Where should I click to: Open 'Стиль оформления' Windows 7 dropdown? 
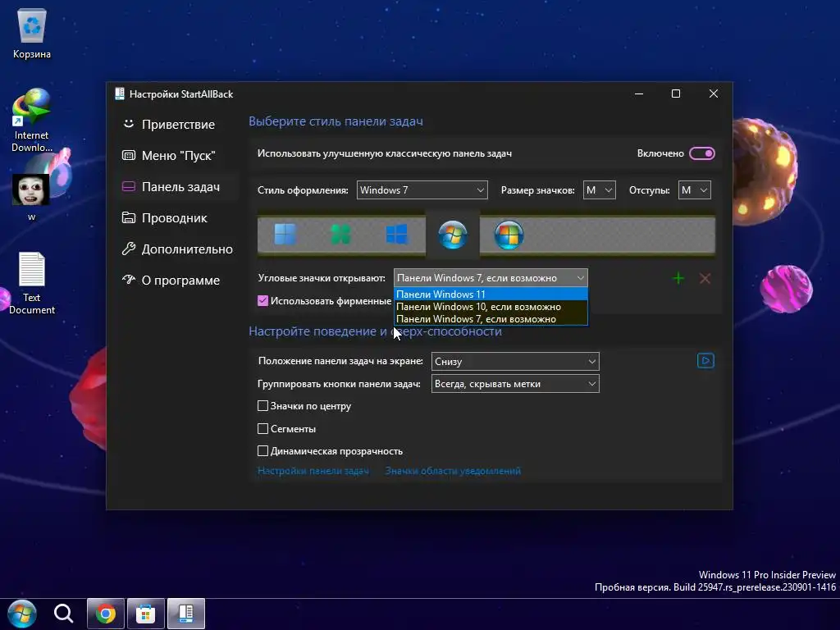[x=422, y=190]
